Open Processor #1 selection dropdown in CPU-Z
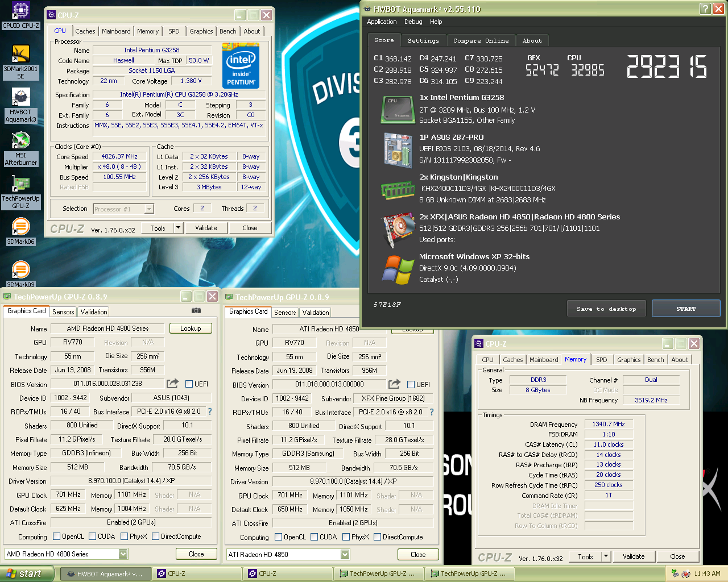 tap(149, 209)
